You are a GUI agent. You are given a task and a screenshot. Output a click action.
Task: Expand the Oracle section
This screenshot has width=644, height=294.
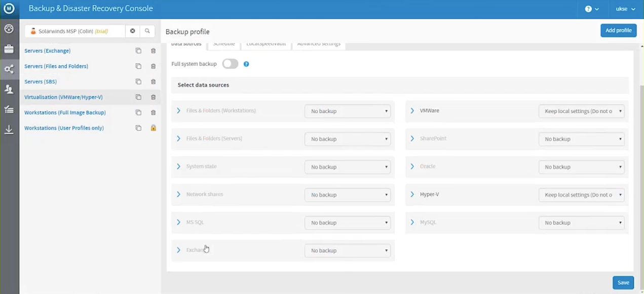coord(412,166)
